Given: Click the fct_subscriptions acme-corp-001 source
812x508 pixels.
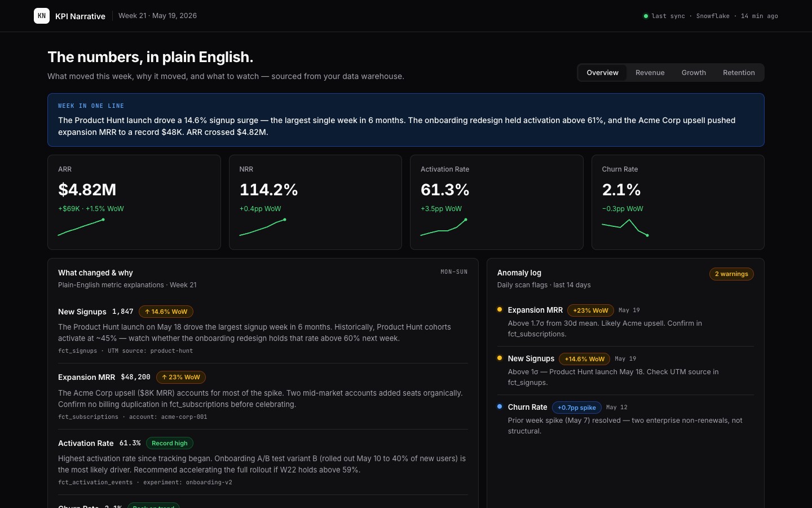Looking at the screenshot, I should [133, 417].
